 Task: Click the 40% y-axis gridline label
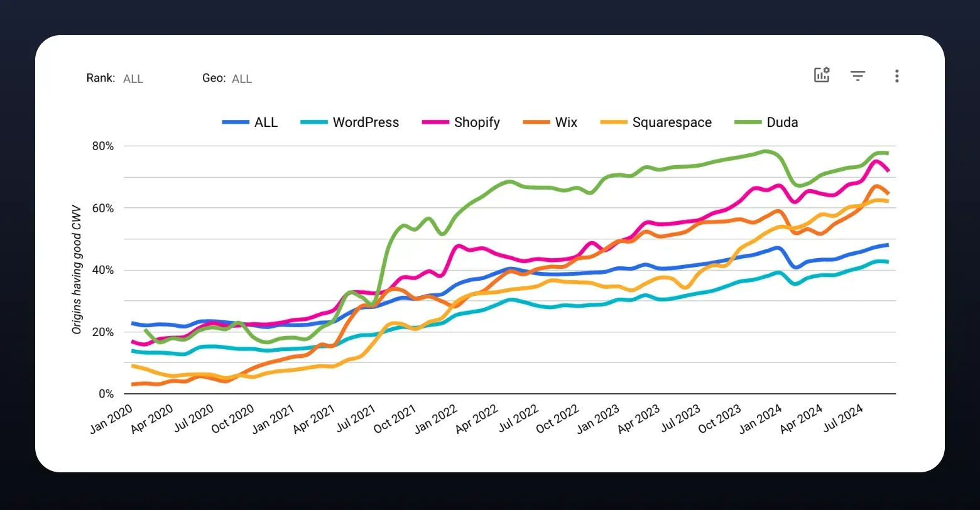[x=102, y=270]
